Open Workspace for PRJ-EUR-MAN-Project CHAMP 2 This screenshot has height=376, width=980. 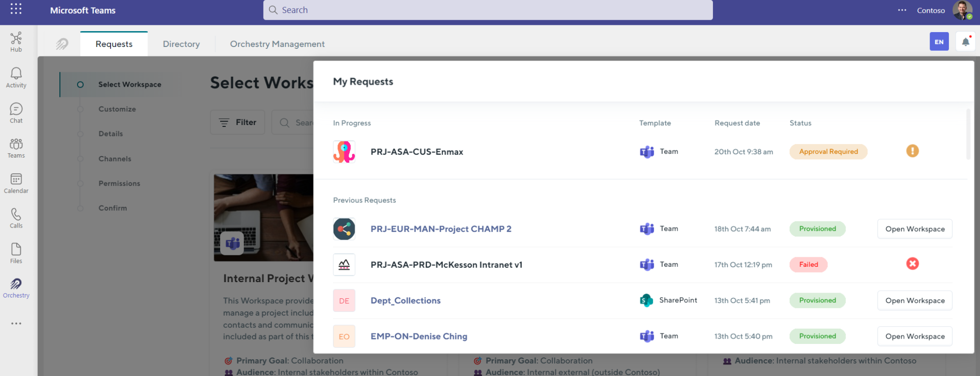coord(914,229)
